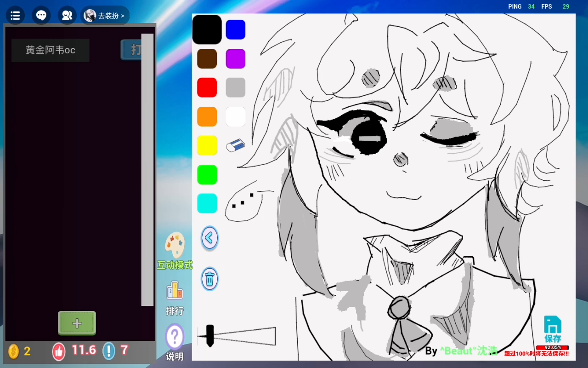Choose the cyan color swatch
588x368 pixels.
point(207,203)
